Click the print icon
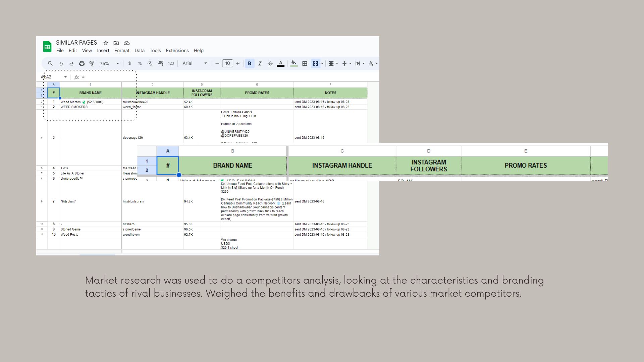Viewport: 644px width, 362px height. coord(82,63)
